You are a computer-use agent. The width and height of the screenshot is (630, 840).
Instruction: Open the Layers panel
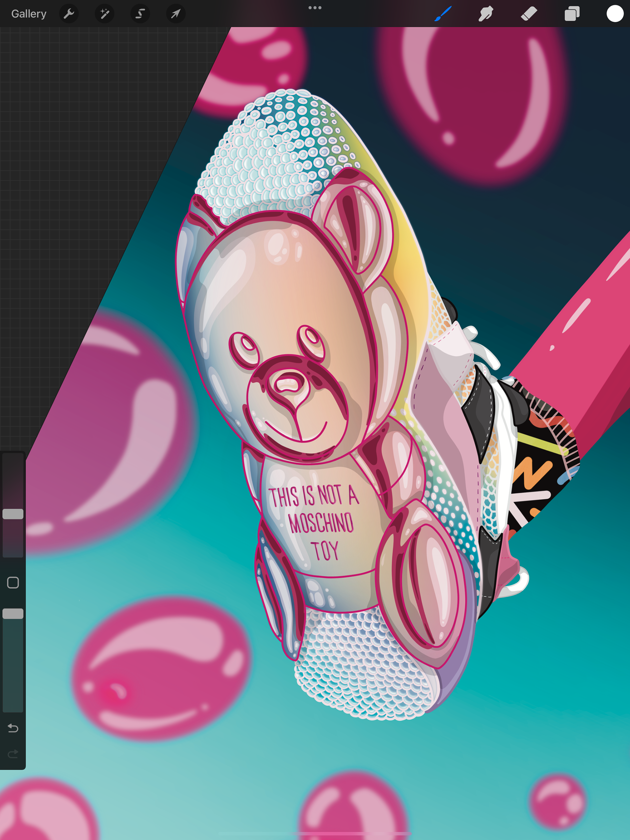click(x=572, y=14)
